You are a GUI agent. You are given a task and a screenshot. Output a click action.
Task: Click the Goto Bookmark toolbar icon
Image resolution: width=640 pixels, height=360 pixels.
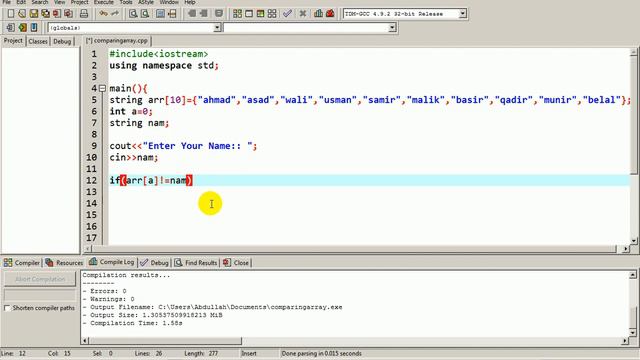tap(33, 27)
